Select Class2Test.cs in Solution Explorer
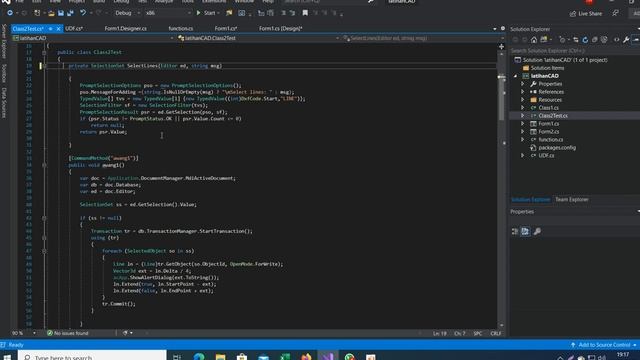 (x=553, y=116)
